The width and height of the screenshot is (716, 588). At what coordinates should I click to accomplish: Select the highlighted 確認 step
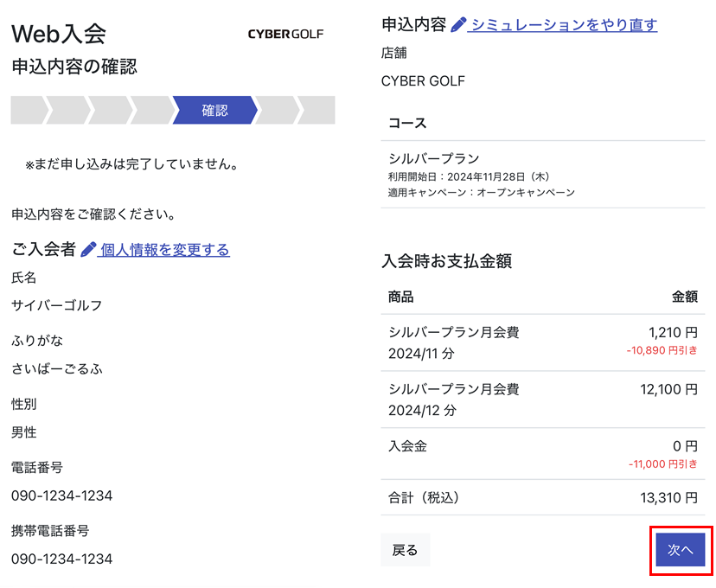pyautogui.click(x=214, y=111)
